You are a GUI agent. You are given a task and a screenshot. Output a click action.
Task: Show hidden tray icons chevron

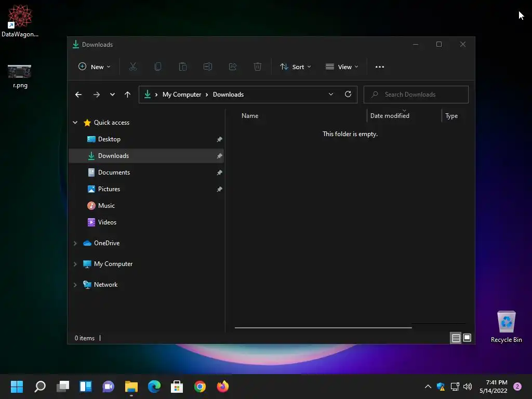[428, 387]
